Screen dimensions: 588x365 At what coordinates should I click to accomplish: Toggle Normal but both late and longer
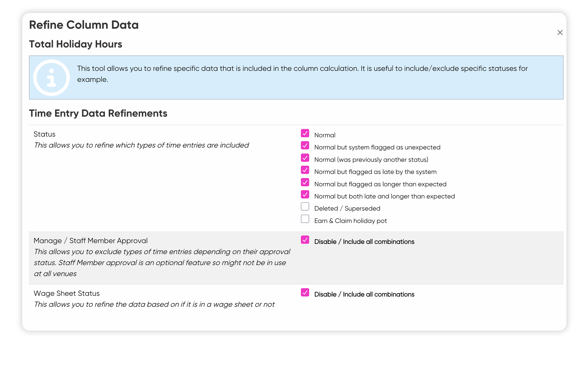click(305, 194)
